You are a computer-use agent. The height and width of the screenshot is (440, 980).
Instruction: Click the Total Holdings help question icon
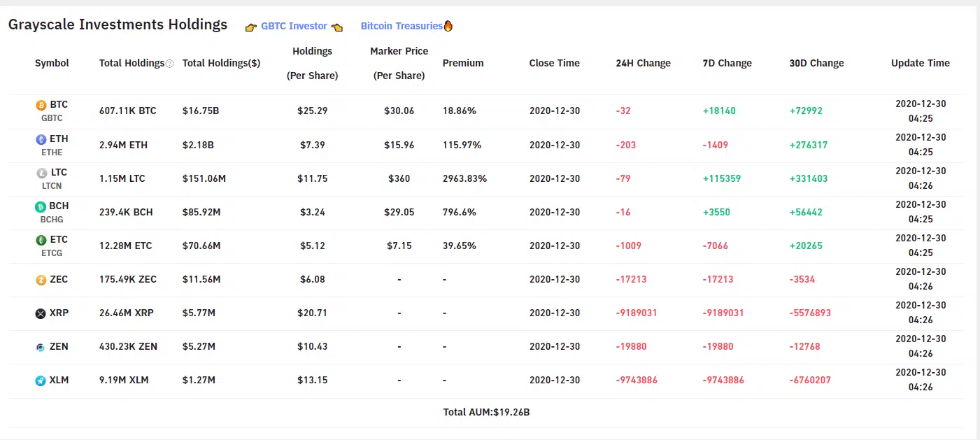(x=169, y=64)
